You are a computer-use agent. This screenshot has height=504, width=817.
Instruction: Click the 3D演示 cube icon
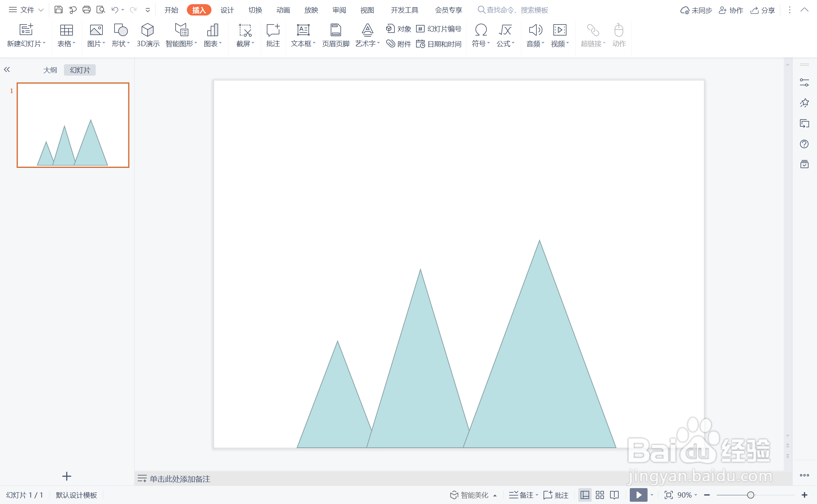click(x=148, y=30)
